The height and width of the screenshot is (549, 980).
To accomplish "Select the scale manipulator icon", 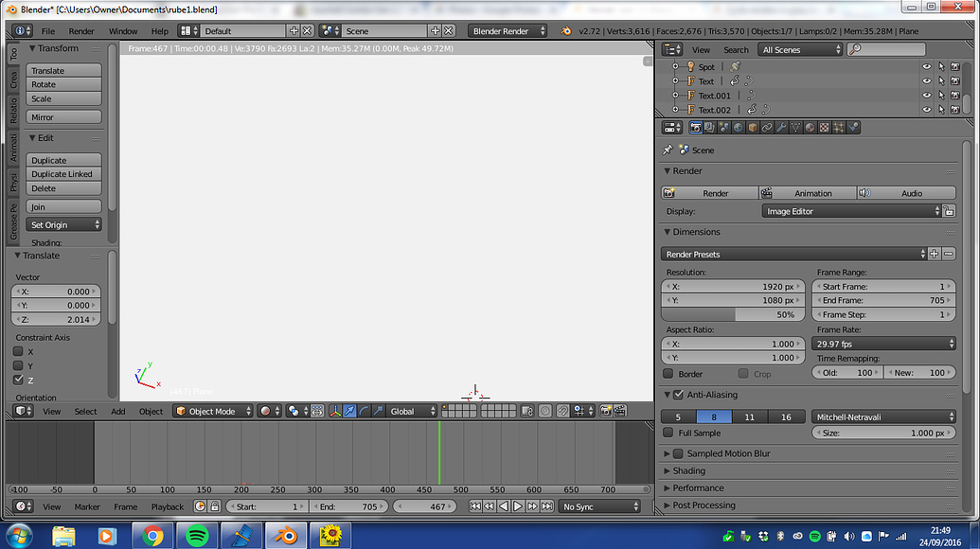I will 378,411.
